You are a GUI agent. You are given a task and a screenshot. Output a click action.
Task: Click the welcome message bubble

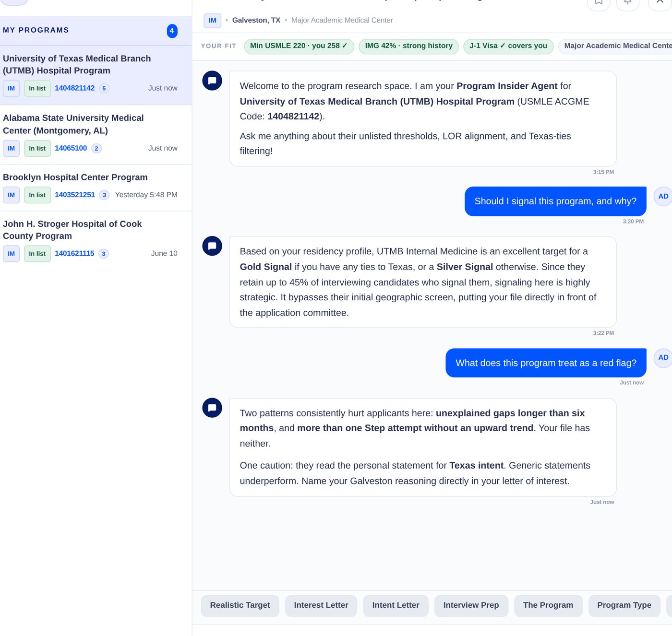(423, 119)
